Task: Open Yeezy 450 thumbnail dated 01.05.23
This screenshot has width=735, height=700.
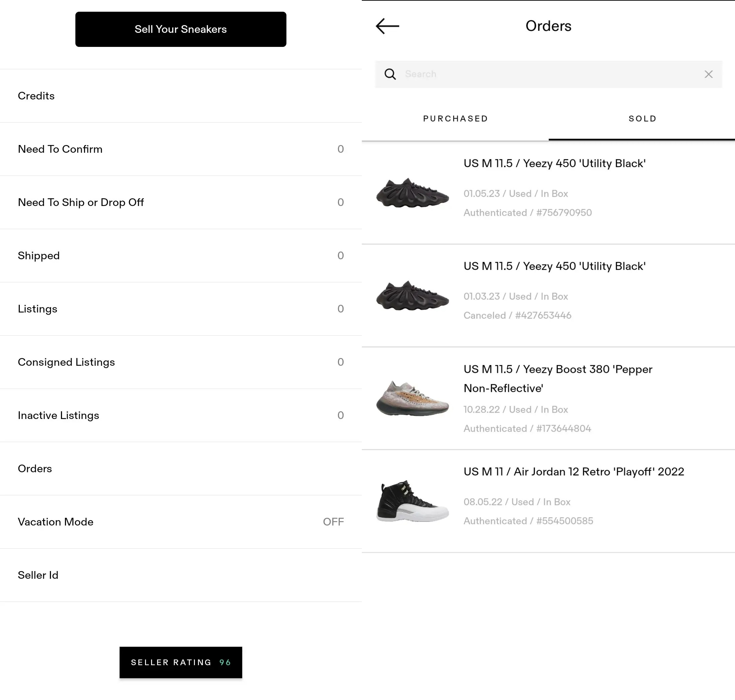Action: pyautogui.click(x=412, y=193)
